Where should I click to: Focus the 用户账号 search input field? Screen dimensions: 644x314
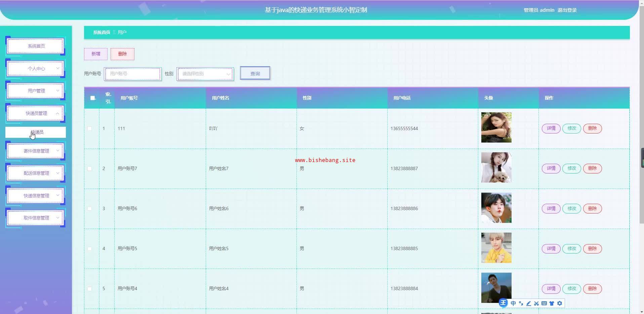[133, 74]
